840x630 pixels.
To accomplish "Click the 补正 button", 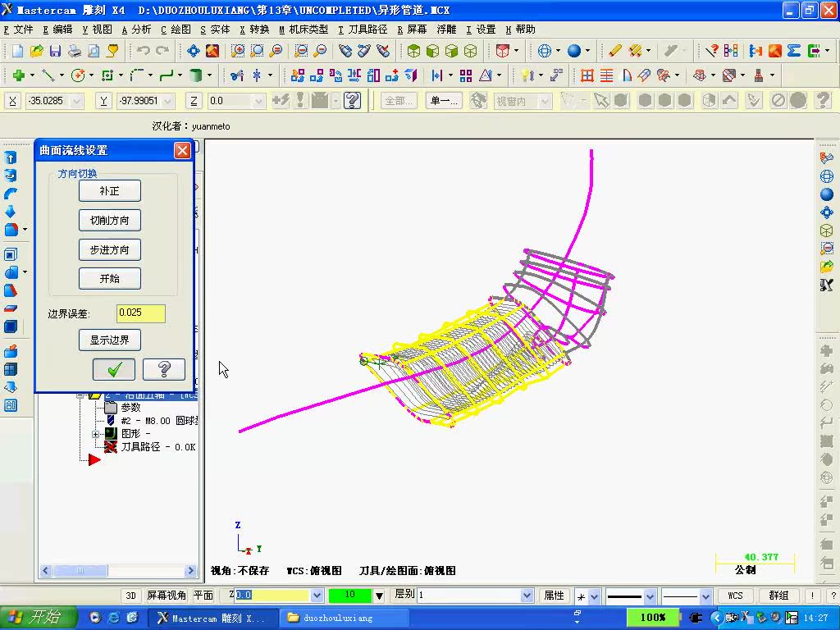I will pyautogui.click(x=110, y=190).
